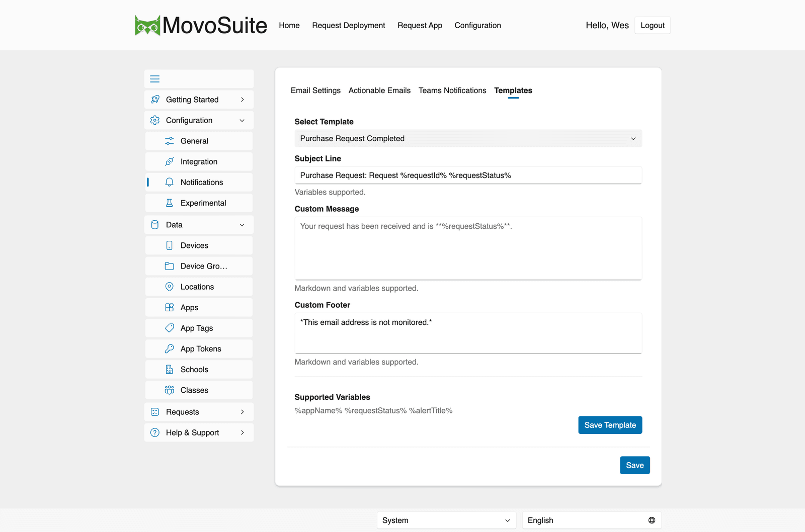Collapse the Data section chevron
Viewport: 805px width, 532px height.
[x=242, y=225]
